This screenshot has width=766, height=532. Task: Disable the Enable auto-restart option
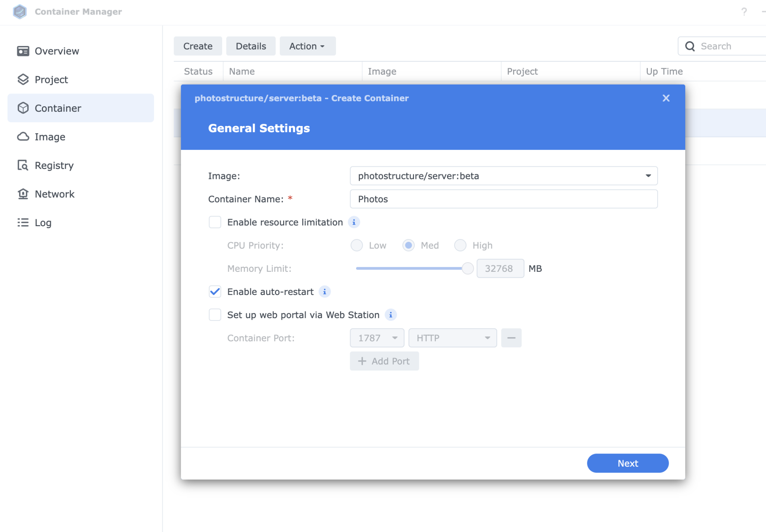[215, 292]
